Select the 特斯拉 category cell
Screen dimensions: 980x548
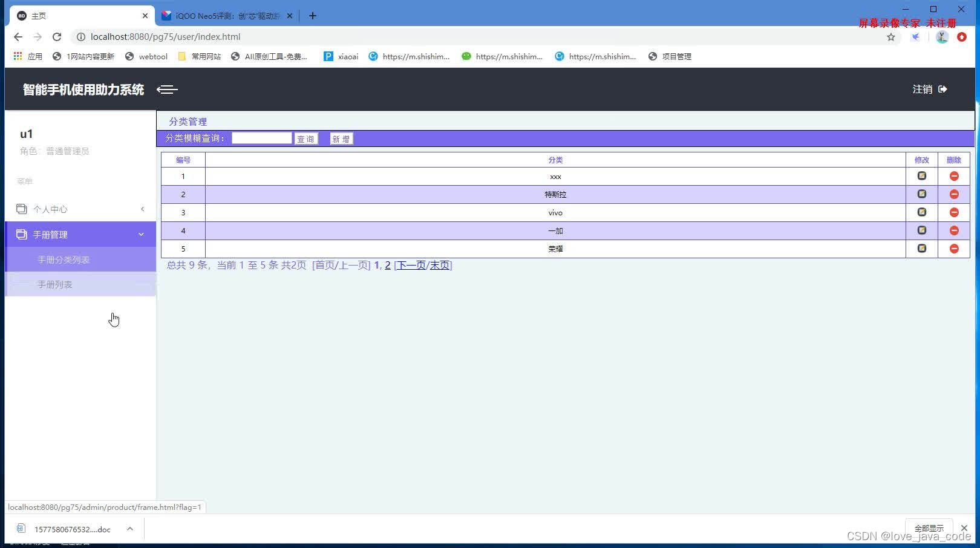pos(555,194)
